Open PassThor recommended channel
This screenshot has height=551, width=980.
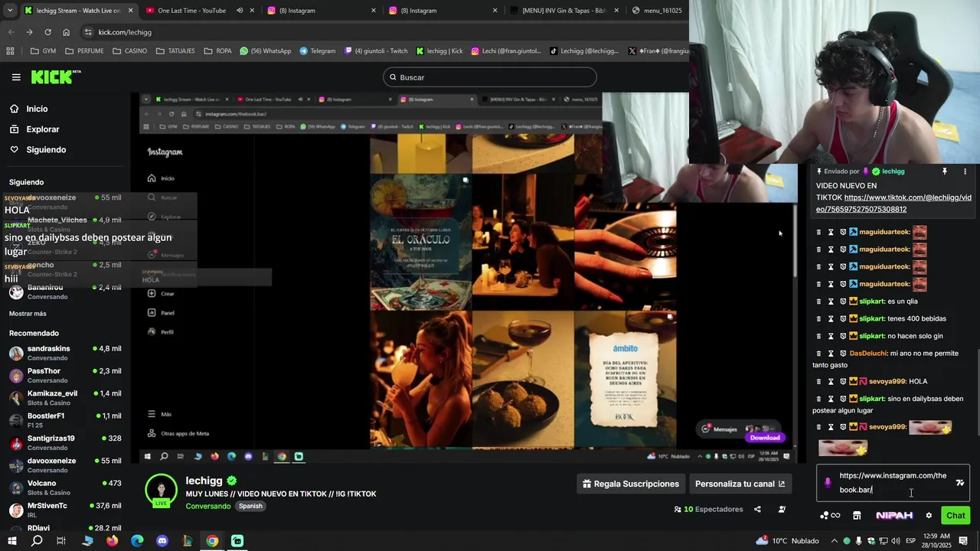[x=65, y=375]
